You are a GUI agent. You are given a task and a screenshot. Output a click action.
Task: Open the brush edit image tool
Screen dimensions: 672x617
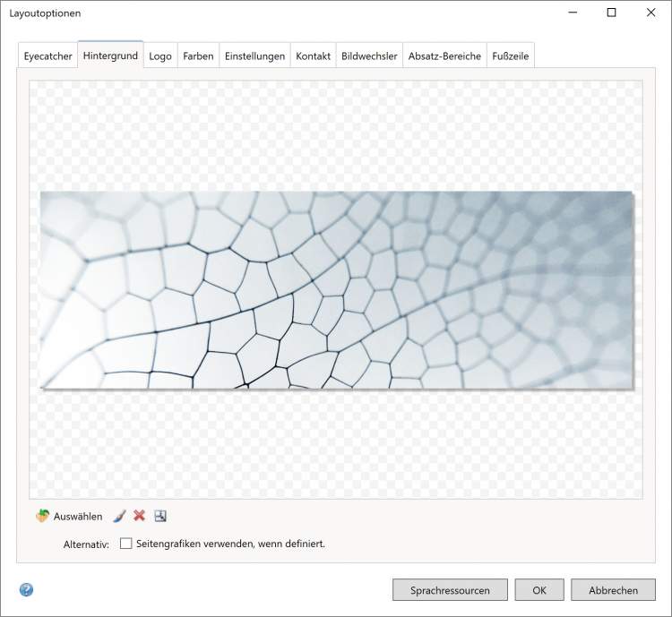click(120, 516)
